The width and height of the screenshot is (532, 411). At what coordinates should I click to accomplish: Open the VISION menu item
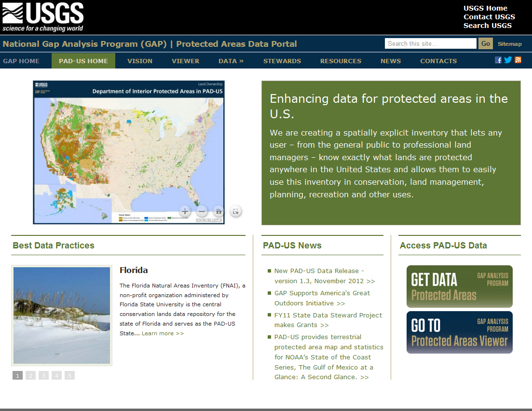tap(140, 61)
